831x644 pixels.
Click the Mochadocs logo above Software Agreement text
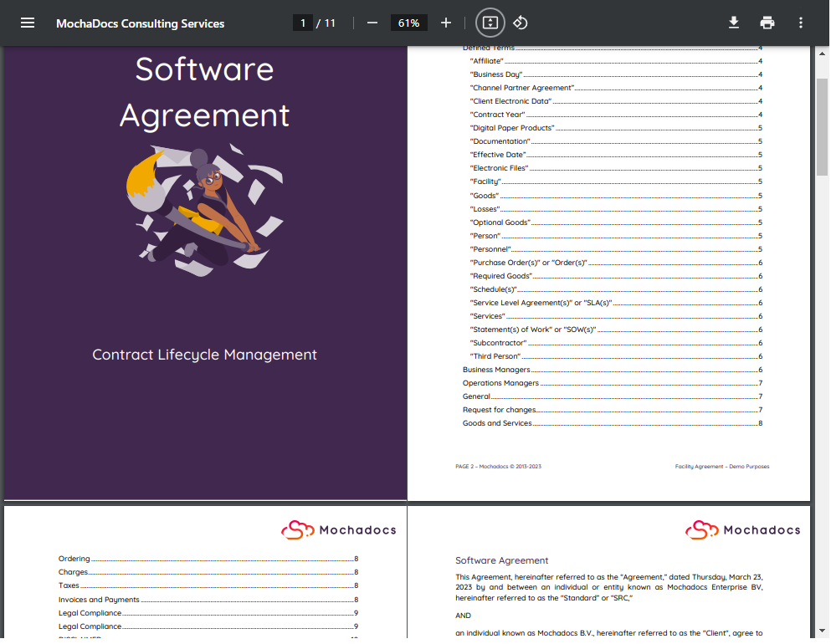tap(701, 529)
